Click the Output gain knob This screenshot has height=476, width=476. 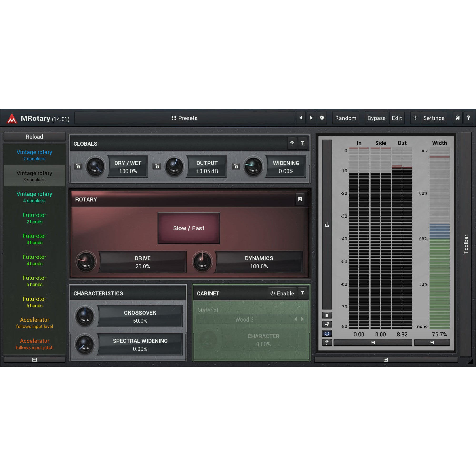[174, 166]
